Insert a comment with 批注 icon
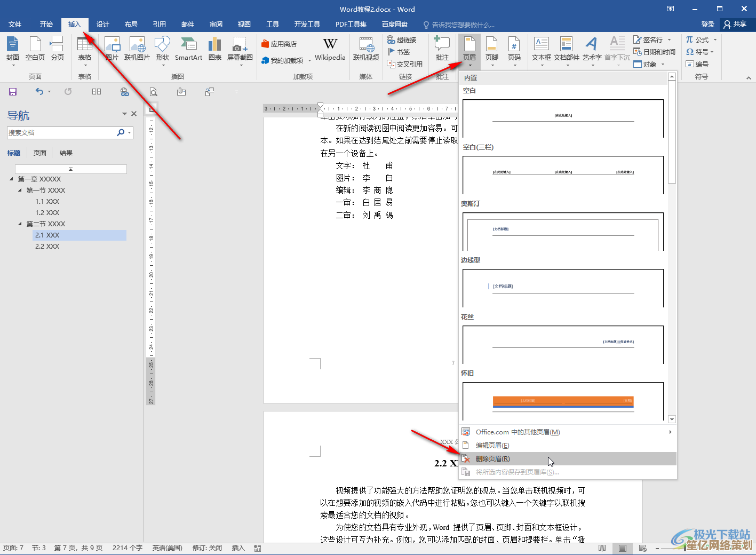This screenshot has width=756, height=555. coord(442,48)
